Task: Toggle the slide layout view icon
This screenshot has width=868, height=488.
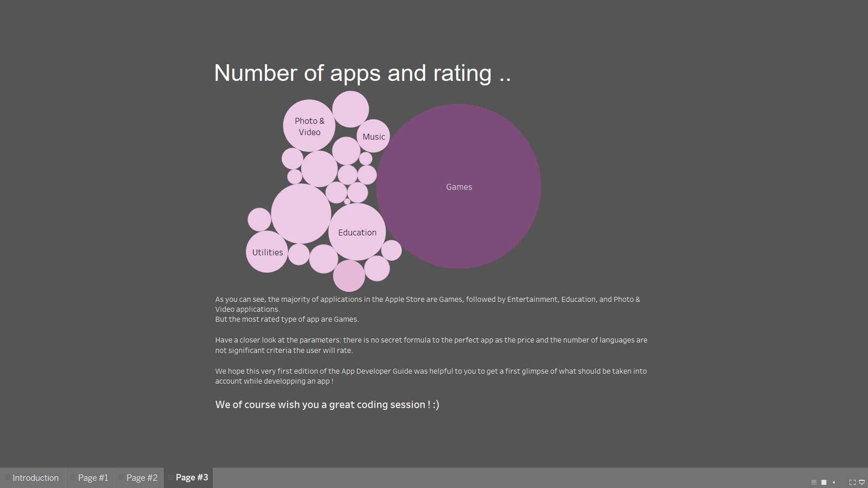Action: 814,482
